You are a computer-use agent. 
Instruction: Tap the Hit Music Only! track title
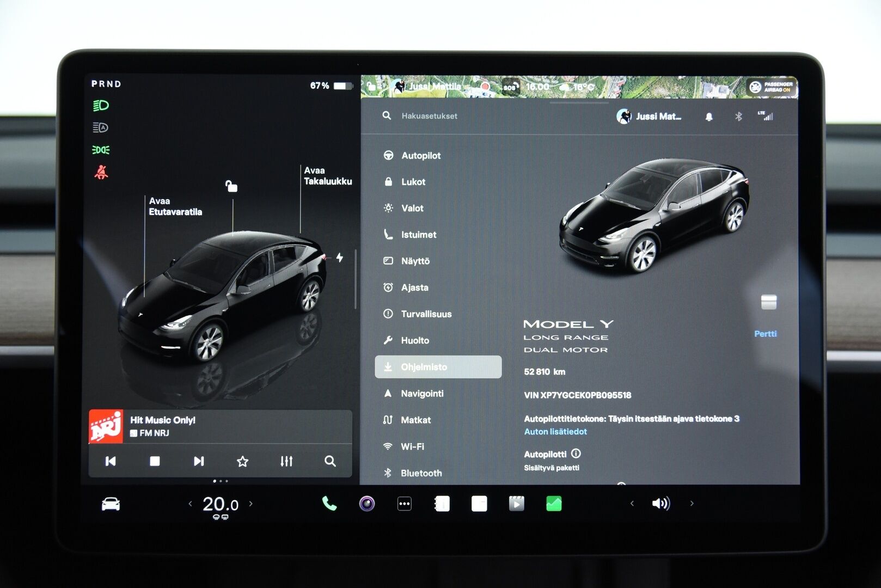point(162,420)
